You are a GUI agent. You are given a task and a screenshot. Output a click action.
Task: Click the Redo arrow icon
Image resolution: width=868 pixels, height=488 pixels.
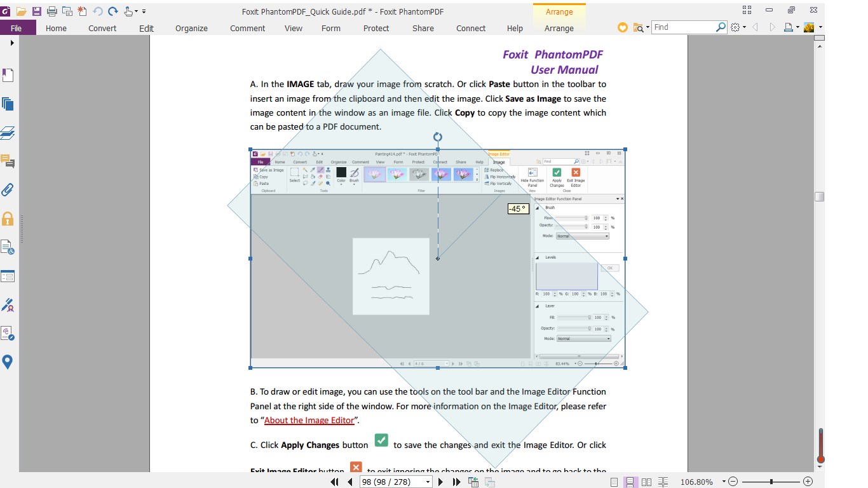[x=113, y=11]
